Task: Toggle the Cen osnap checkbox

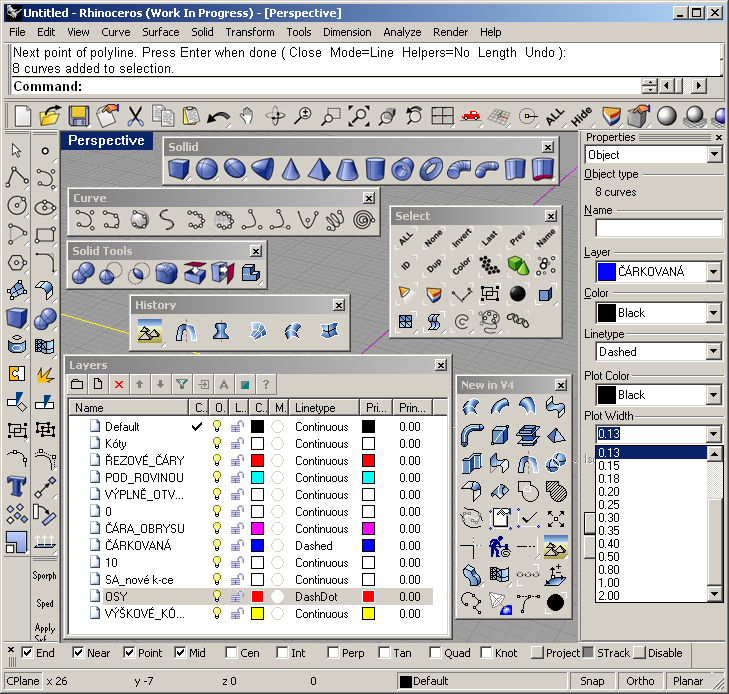Action: coord(231,653)
